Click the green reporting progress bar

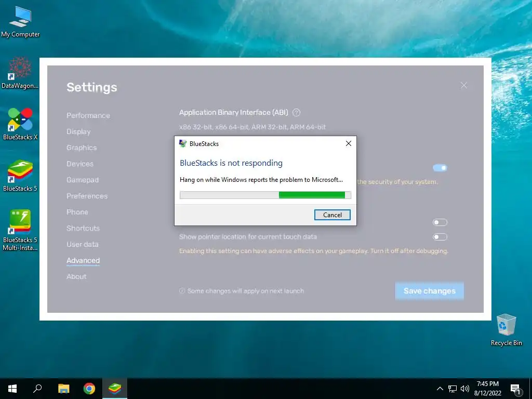point(265,195)
